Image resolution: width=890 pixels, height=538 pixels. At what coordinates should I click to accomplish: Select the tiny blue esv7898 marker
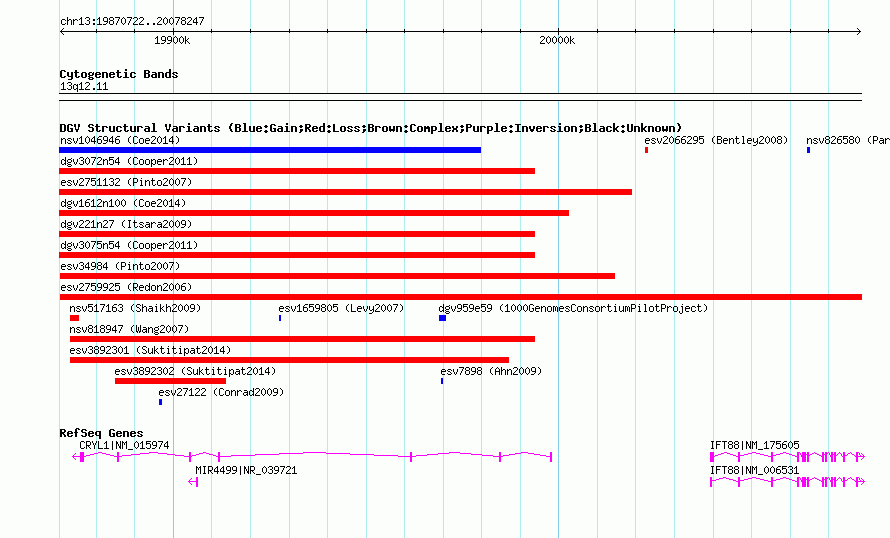pyautogui.click(x=442, y=381)
